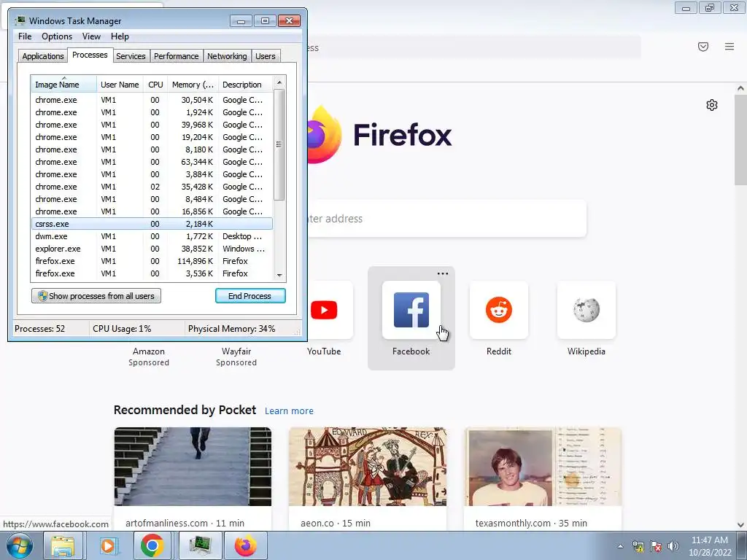Open Task Manager's File menu

point(25,36)
